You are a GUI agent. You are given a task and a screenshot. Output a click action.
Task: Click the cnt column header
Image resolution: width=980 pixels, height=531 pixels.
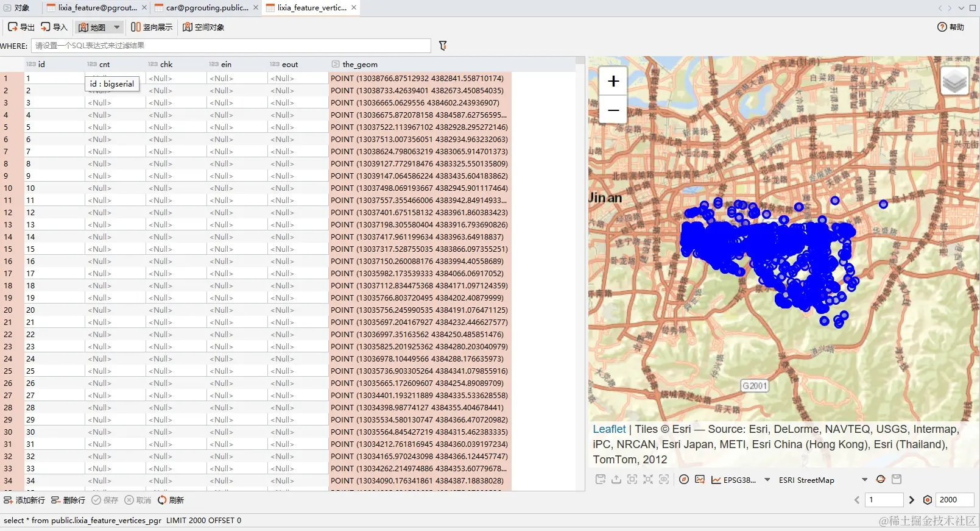click(115, 64)
